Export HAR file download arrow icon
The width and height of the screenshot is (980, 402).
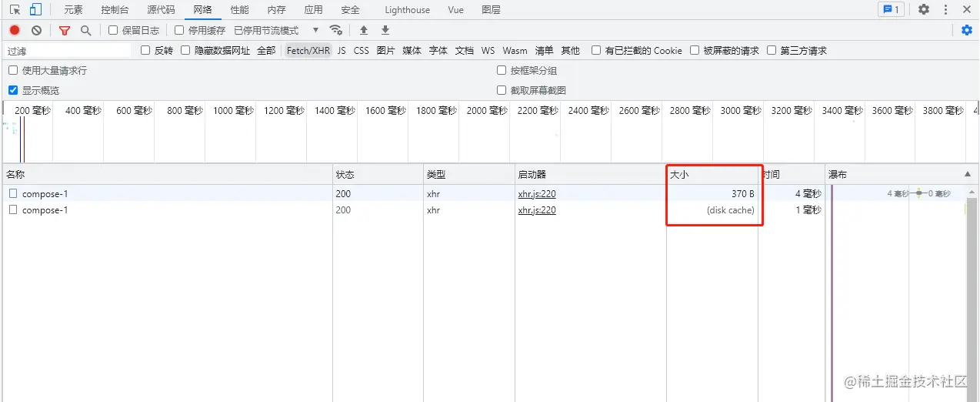coord(385,30)
